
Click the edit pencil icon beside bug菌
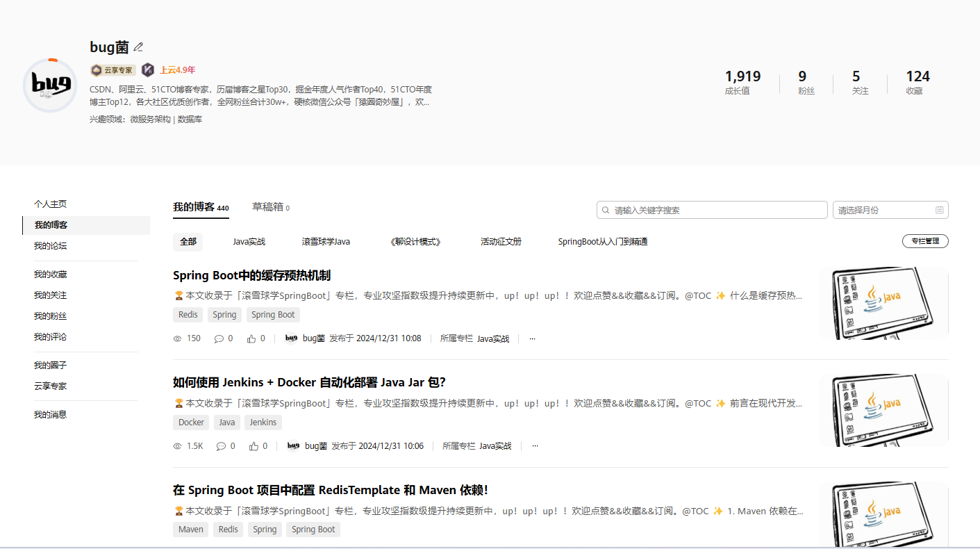[138, 47]
